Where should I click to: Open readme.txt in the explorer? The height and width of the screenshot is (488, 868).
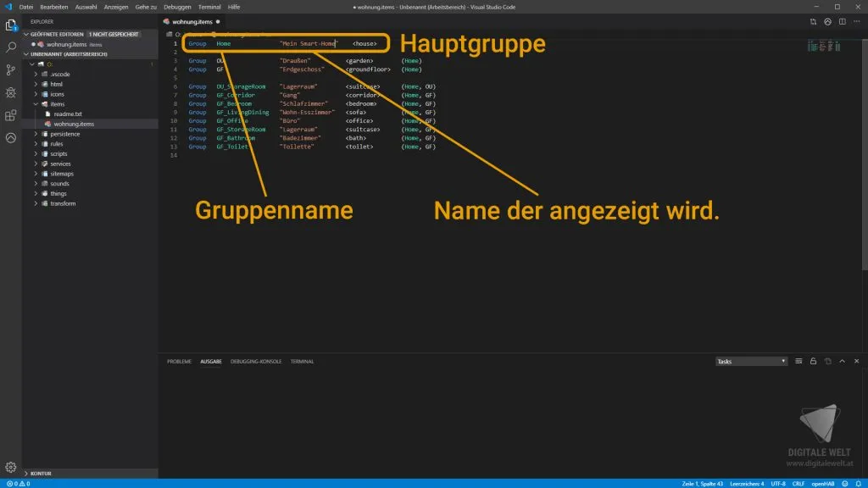coord(68,114)
